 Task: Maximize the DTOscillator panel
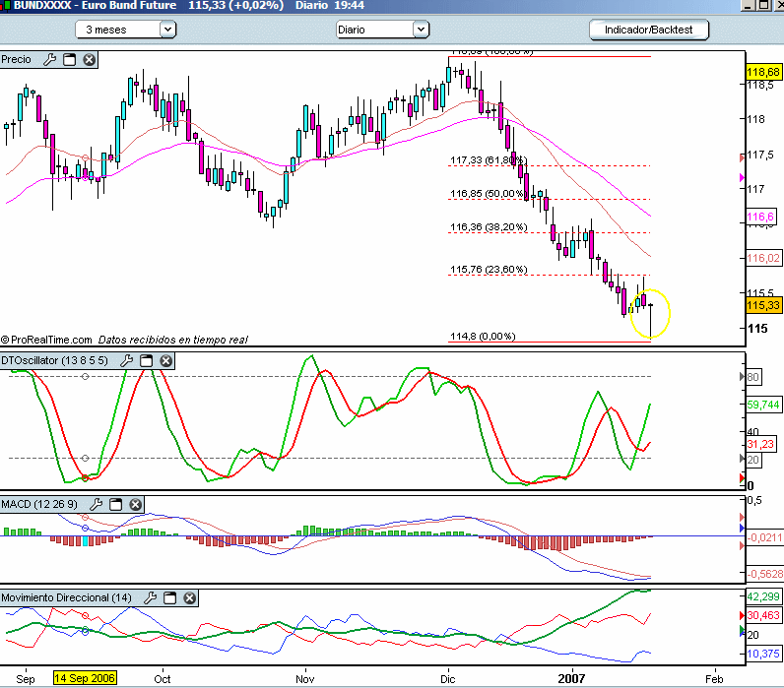pyautogui.click(x=146, y=361)
